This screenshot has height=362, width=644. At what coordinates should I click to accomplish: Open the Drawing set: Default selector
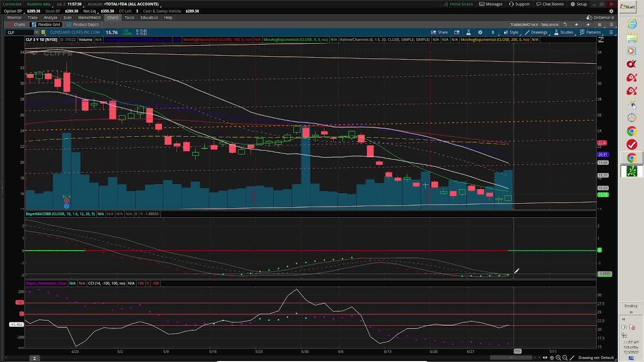click(x=596, y=357)
